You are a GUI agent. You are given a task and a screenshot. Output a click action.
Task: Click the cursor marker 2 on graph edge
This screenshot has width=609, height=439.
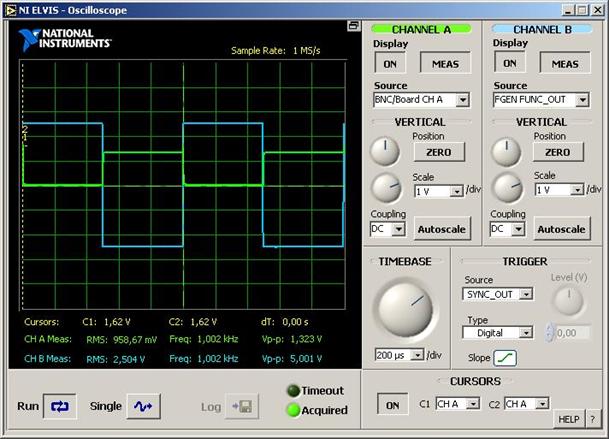coord(25,129)
